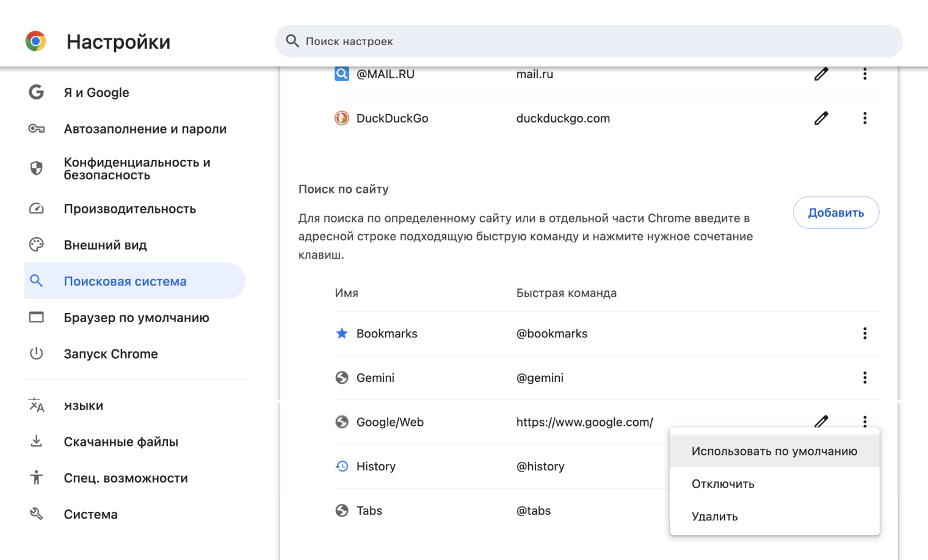Click the translate languages icon

[36, 406]
